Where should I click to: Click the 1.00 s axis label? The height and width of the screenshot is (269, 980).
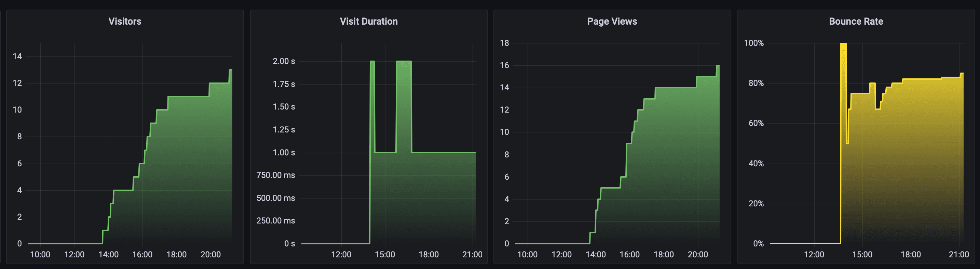pyautogui.click(x=284, y=153)
